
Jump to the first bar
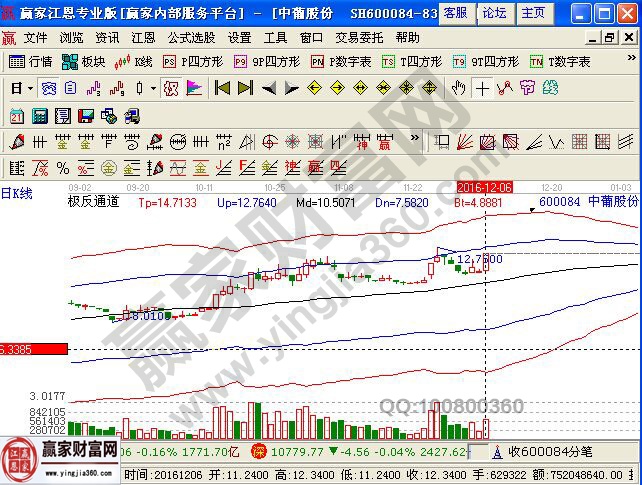tap(222, 88)
